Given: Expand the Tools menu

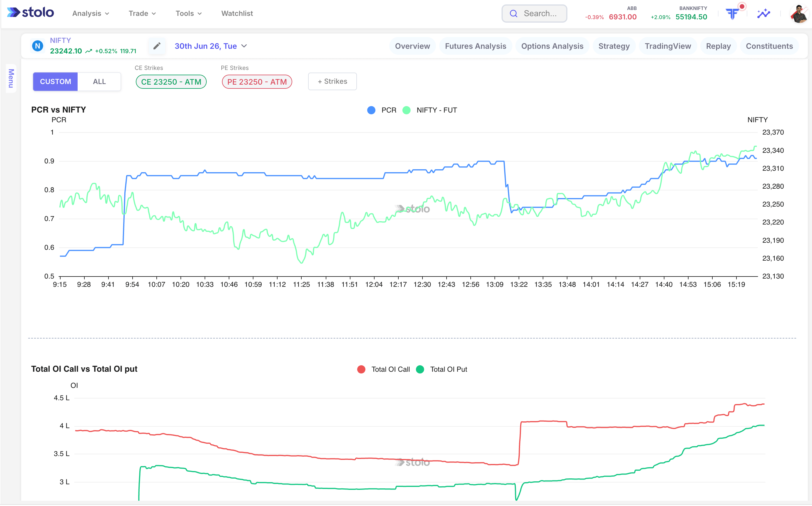Looking at the screenshot, I should click(188, 14).
